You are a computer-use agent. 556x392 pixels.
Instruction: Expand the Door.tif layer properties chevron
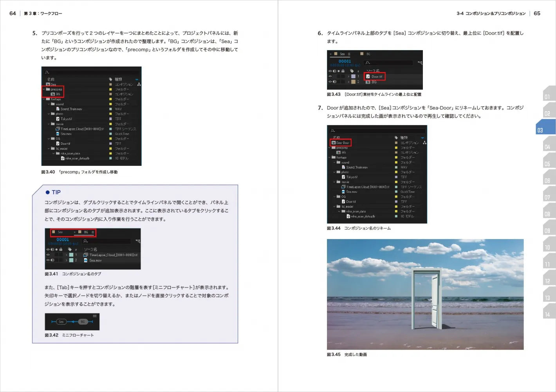pyautogui.click(x=348, y=76)
